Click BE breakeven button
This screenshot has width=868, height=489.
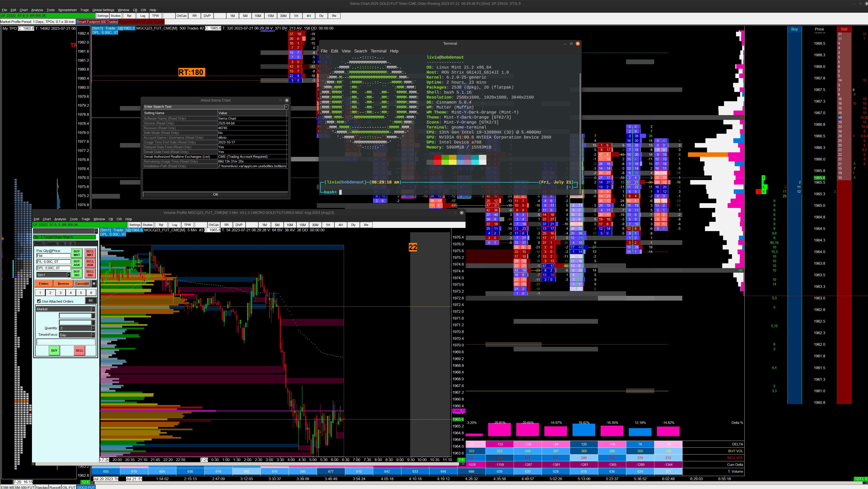(91, 301)
